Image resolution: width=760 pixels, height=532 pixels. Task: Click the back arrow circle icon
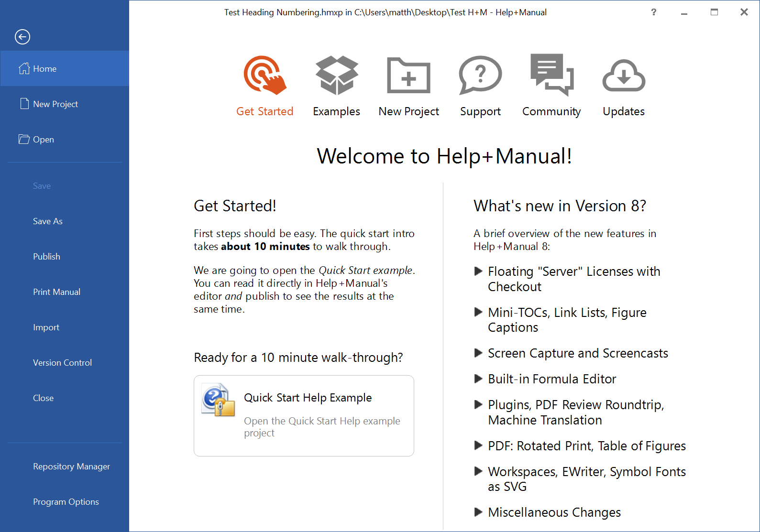click(x=22, y=37)
